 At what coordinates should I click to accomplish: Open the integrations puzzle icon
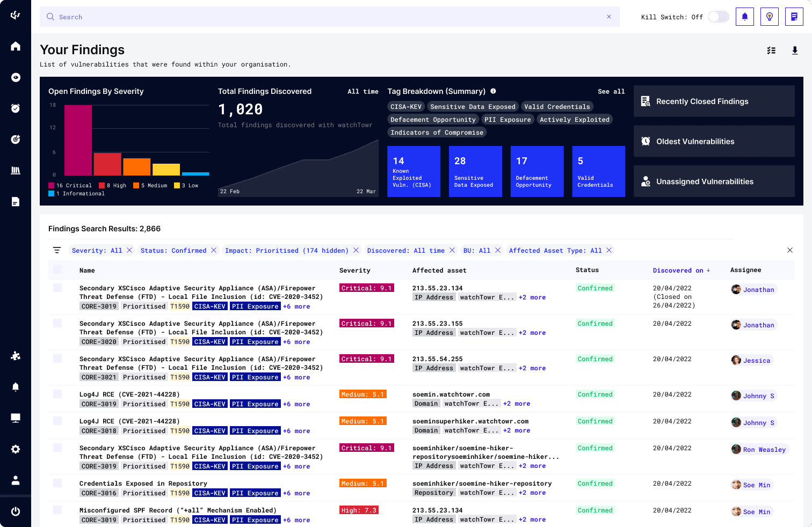tap(16, 356)
